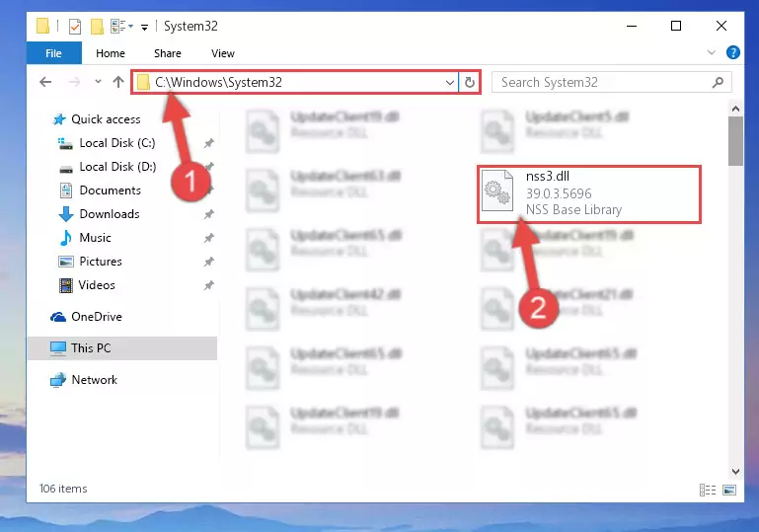
Task: Switch to the Share ribbon tab
Action: pyautogui.click(x=168, y=53)
